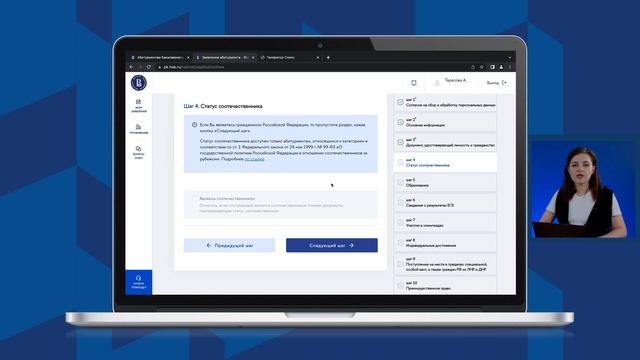Open step 3 identity document
This screenshot has height=360, width=640.
(445, 142)
